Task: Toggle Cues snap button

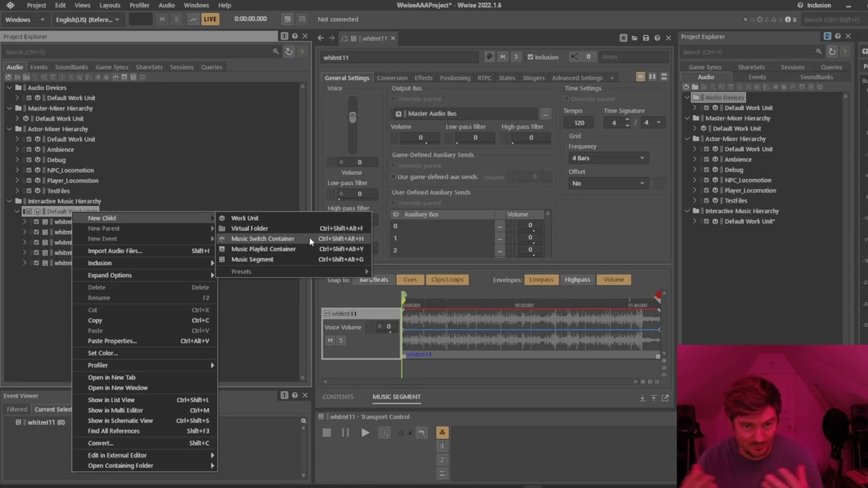Action: pyautogui.click(x=410, y=279)
